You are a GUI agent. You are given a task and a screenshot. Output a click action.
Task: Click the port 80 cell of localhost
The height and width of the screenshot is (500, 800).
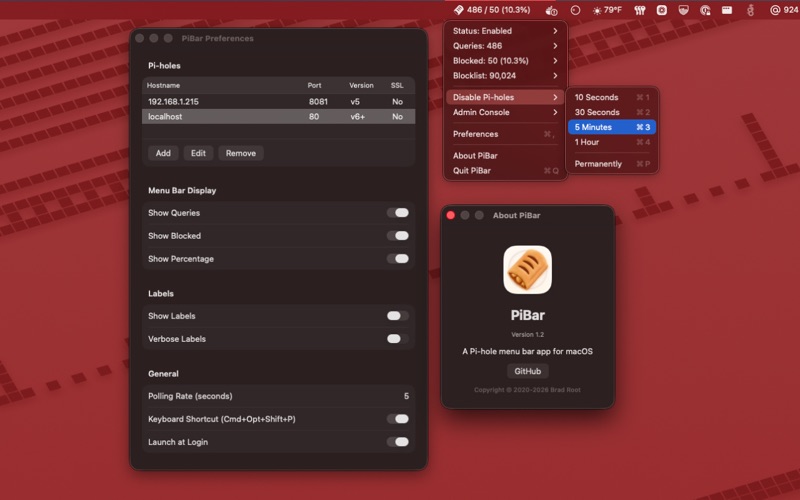(x=314, y=116)
